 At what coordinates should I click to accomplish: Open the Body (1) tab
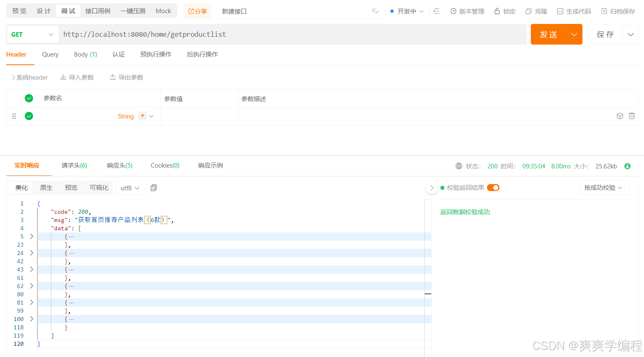(86, 54)
